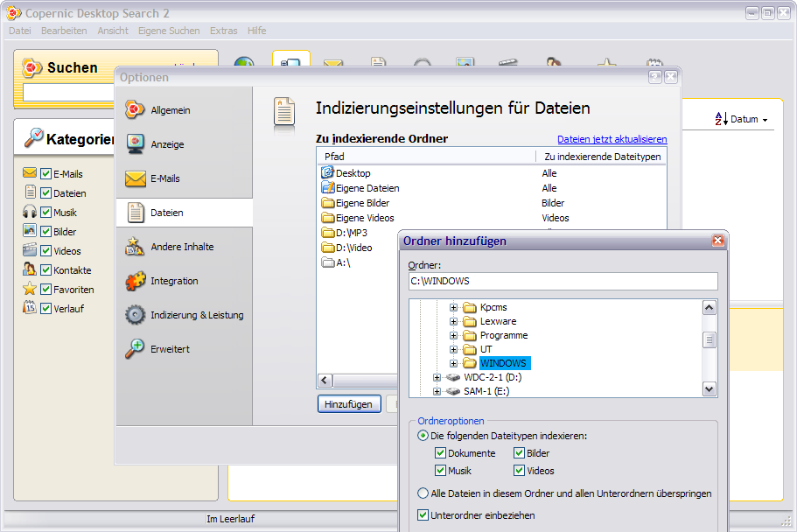Viewport: 797px width, 532px height.
Task: Click sort A-Z icon next to Datum
Action: (x=721, y=119)
